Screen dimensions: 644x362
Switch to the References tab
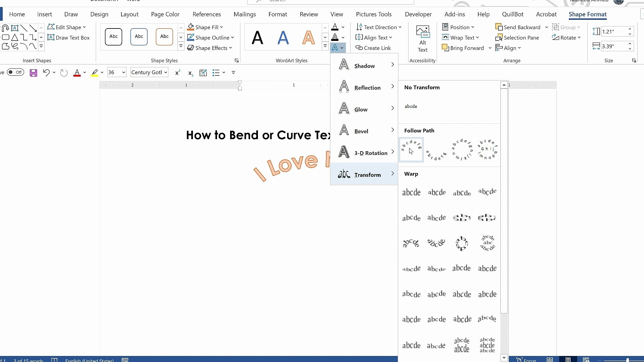[x=207, y=14]
